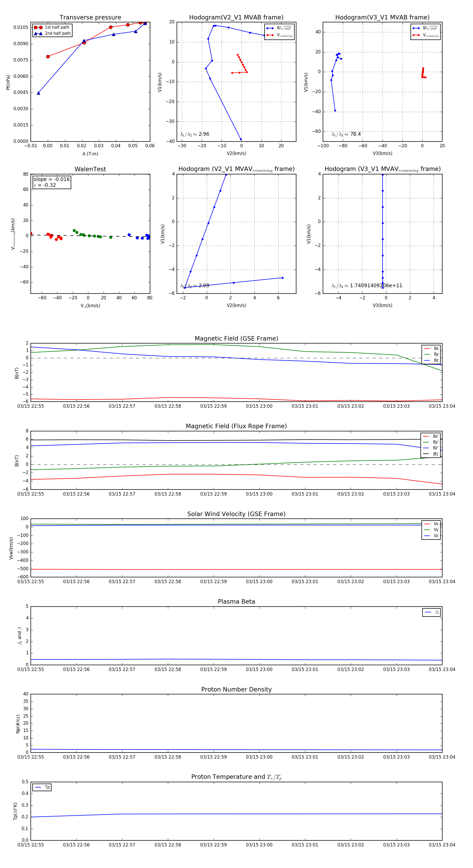Click the lowest blue triangle in Transverse pressure plot
This screenshot has height=868, width=473.
38,93
